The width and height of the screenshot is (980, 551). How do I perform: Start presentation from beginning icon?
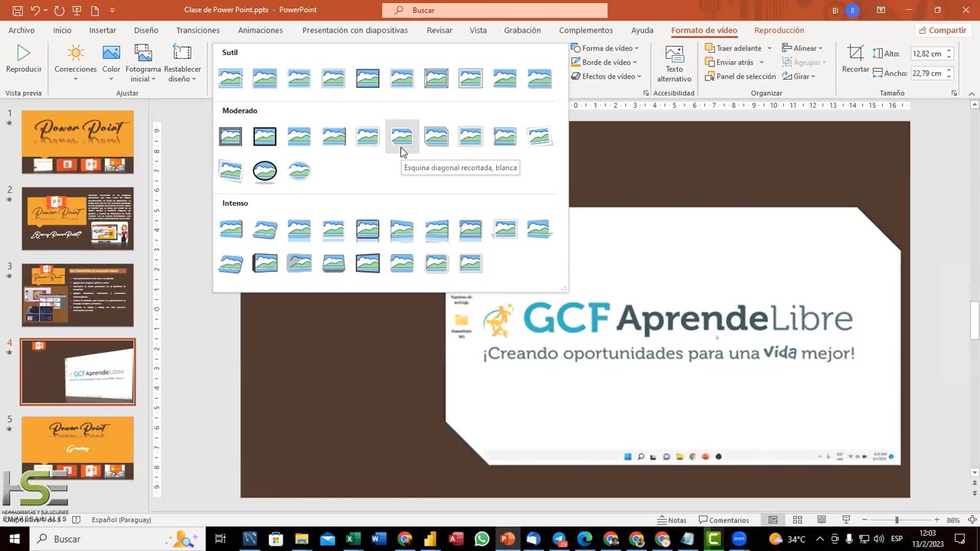click(76, 10)
